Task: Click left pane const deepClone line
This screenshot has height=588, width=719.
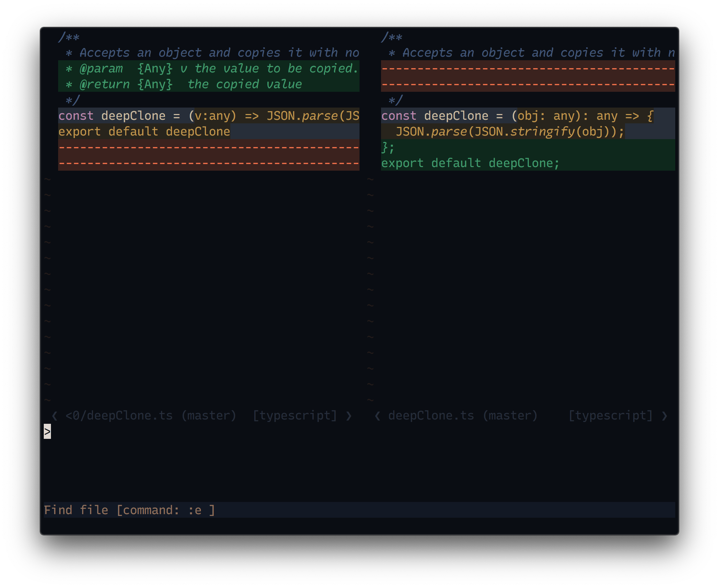Action: (208, 116)
